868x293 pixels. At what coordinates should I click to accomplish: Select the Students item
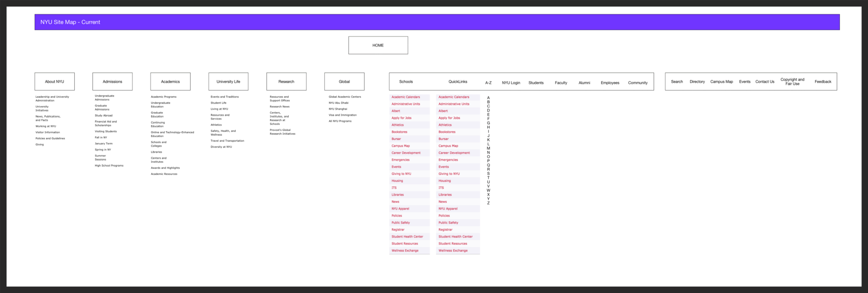click(x=536, y=83)
